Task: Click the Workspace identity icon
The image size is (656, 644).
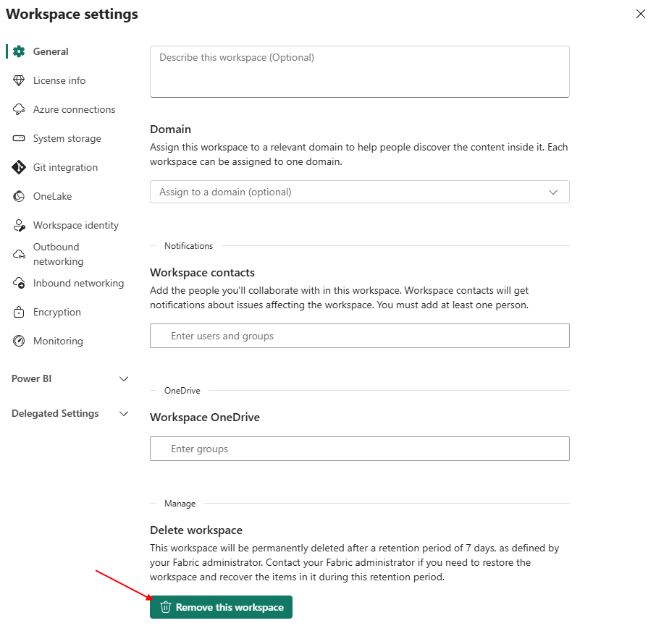Action: pyautogui.click(x=19, y=225)
